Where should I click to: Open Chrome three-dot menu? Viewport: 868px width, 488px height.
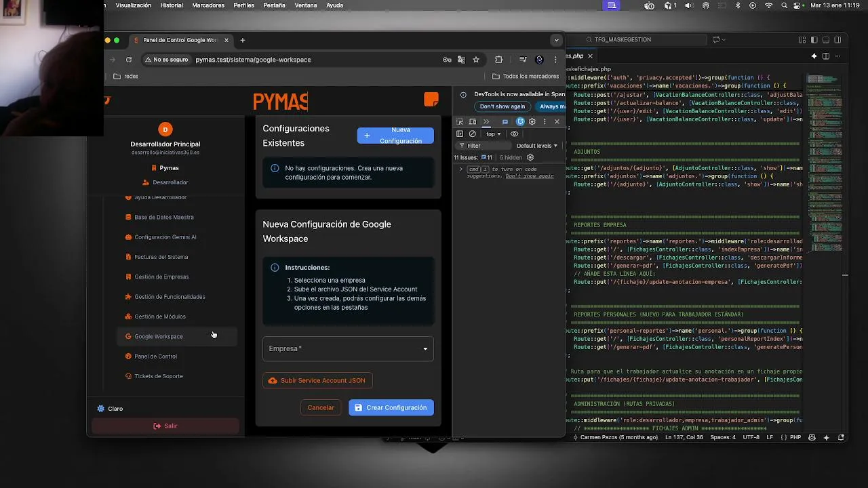click(555, 60)
